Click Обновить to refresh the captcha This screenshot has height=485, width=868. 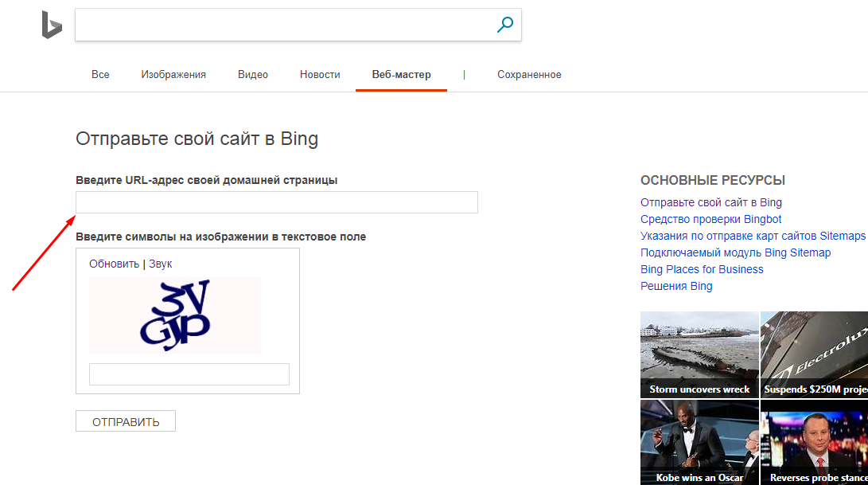point(114,264)
